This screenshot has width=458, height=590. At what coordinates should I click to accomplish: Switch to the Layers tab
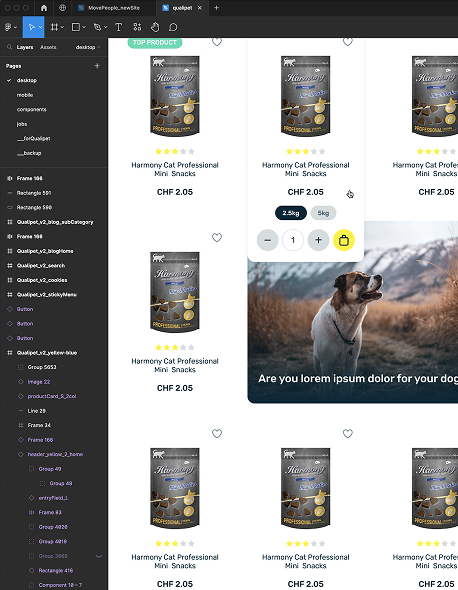pyautogui.click(x=25, y=47)
